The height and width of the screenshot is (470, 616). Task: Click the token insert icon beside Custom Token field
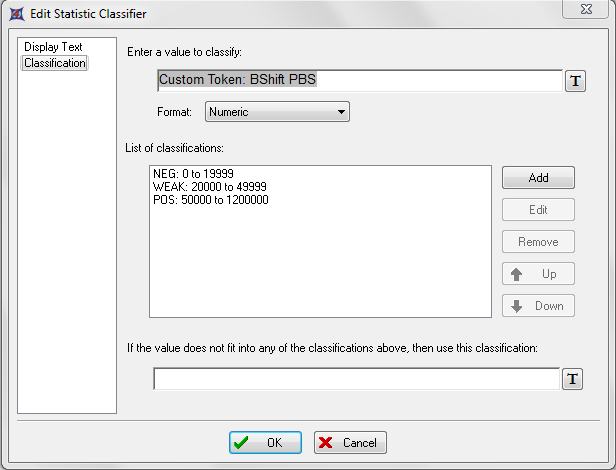pos(575,81)
